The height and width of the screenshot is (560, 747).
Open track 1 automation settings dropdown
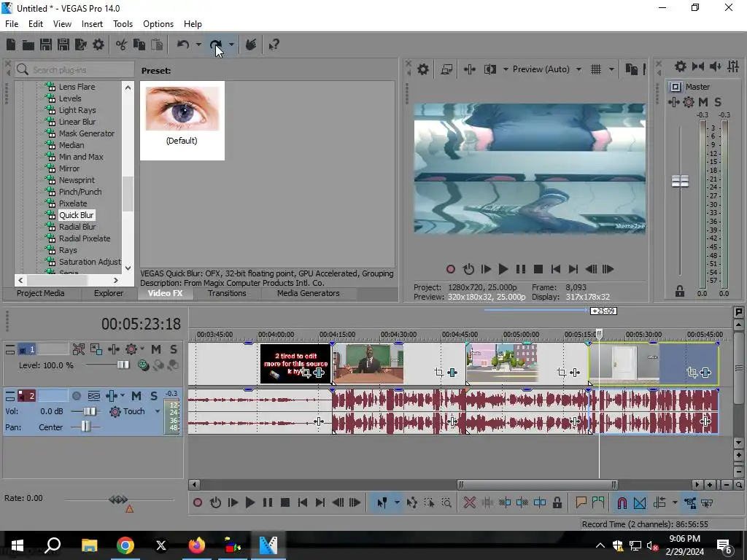coord(142,349)
